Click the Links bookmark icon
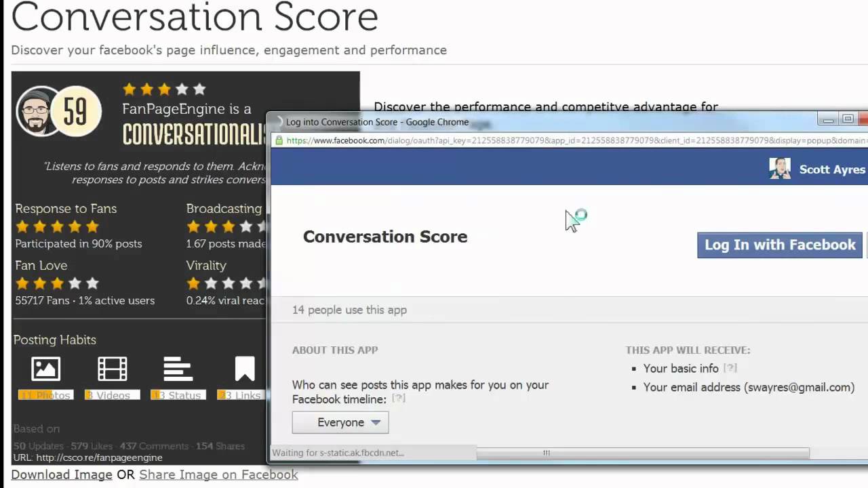This screenshot has width=868, height=488. (x=245, y=369)
